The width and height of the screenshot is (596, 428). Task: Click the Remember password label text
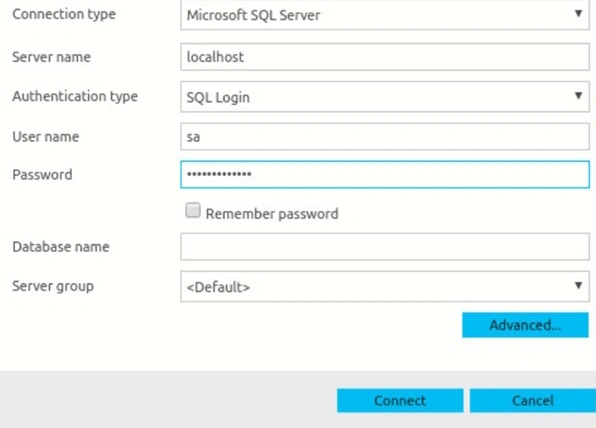pos(272,214)
